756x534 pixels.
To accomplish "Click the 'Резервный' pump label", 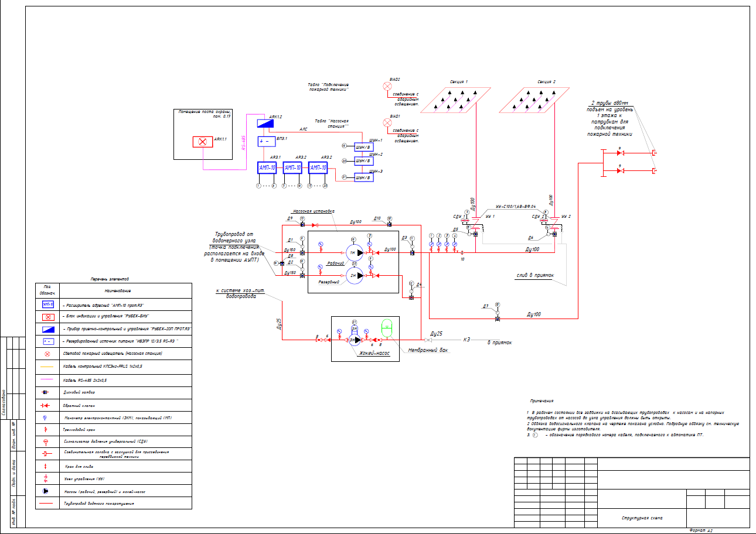I will tap(329, 282).
